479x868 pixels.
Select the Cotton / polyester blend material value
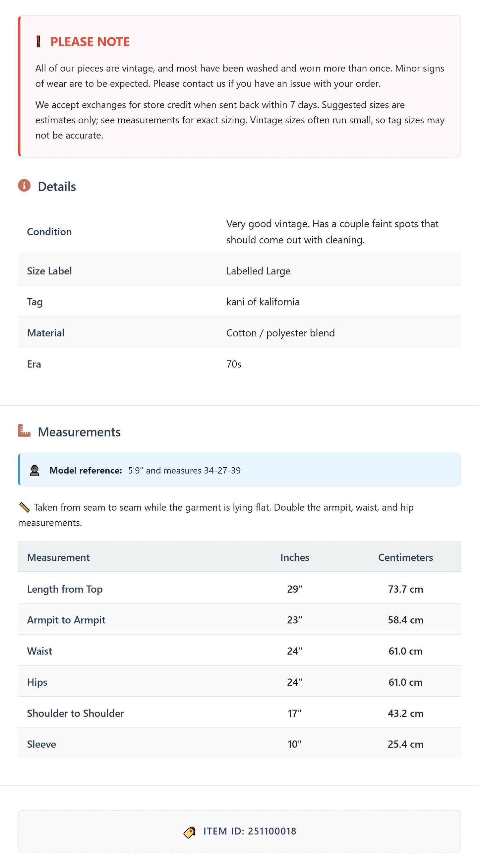tap(280, 333)
